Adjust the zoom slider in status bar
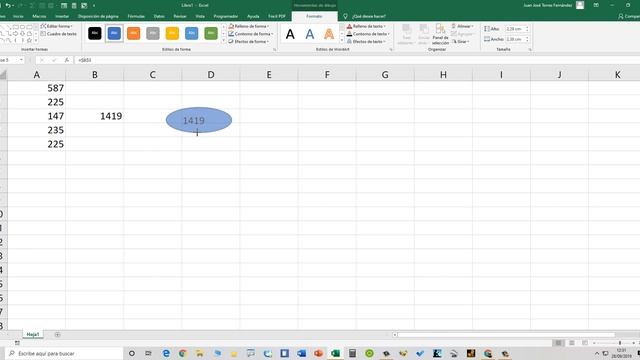Viewport: 640px width, 360px height. 620,343
